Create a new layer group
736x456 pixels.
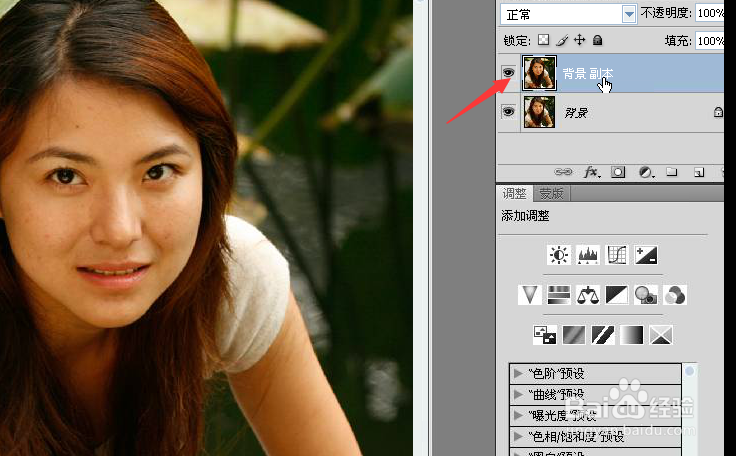tap(672, 172)
